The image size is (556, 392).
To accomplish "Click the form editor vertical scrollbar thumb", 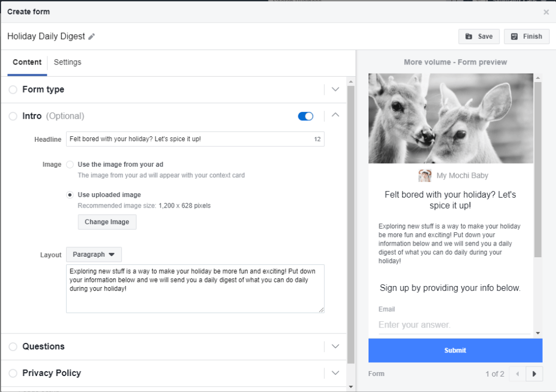I will (x=350, y=225).
